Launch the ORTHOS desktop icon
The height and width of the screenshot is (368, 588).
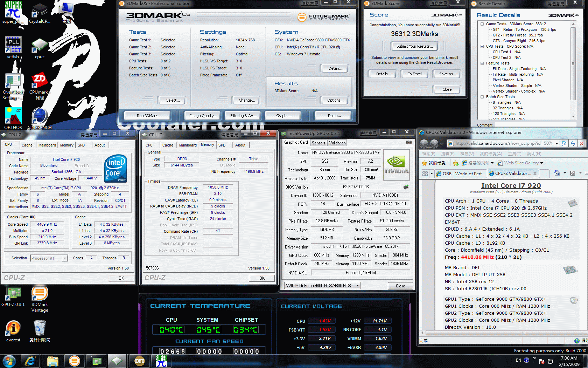[x=13, y=118]
